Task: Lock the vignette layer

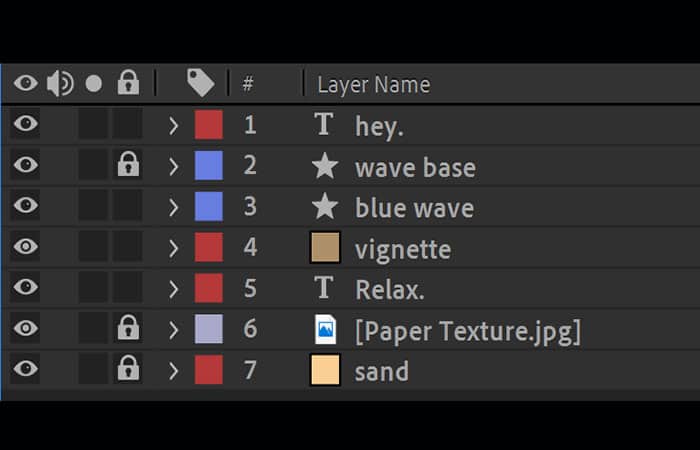Action: [x=128, y=246]
